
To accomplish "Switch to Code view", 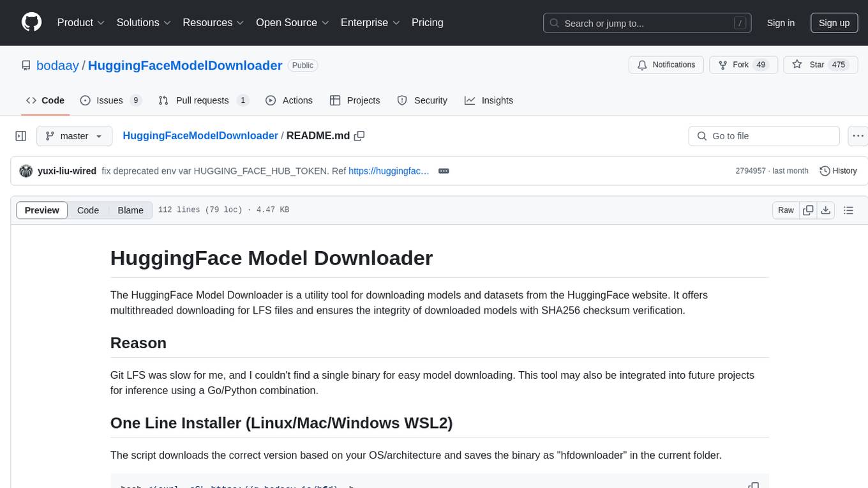I will pyautogui.click(x=88, y=210).
